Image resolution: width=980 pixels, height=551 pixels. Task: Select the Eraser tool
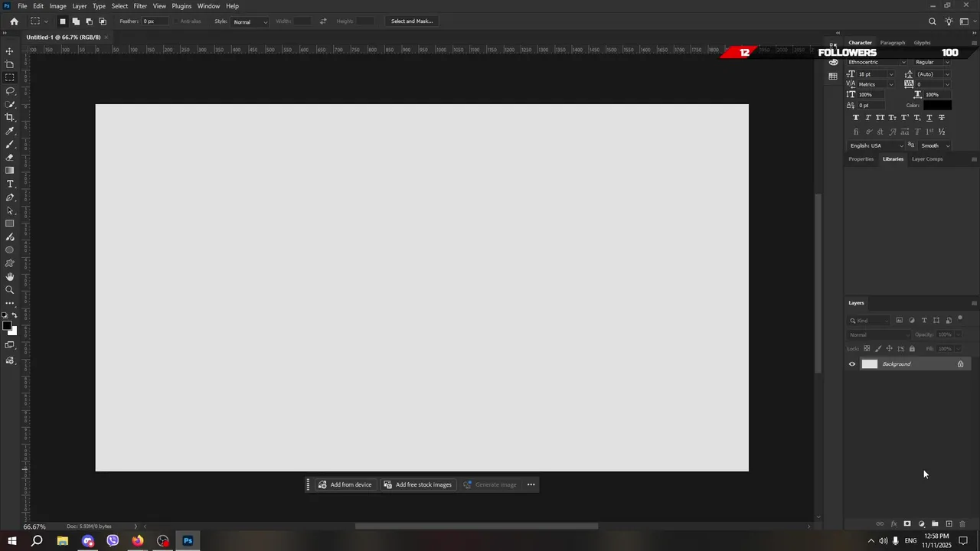pyautogui.click(x=10, y=157)
